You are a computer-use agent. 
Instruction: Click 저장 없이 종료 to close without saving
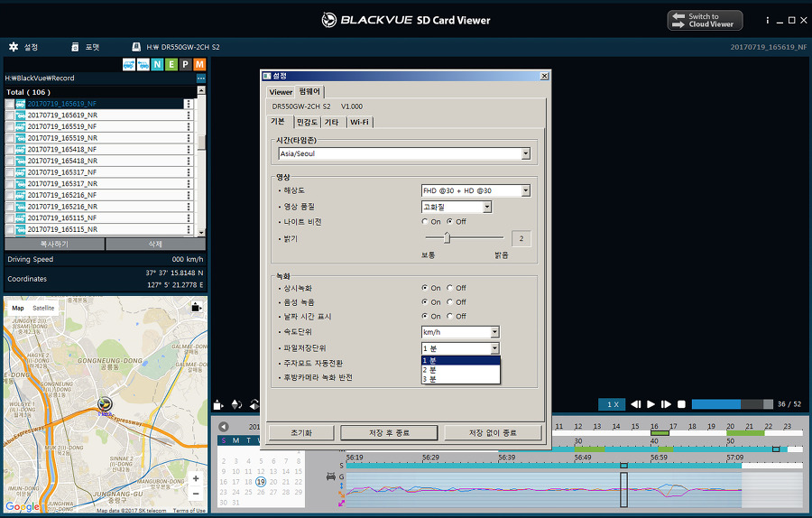pyautogui.click(x=493, y=433)
